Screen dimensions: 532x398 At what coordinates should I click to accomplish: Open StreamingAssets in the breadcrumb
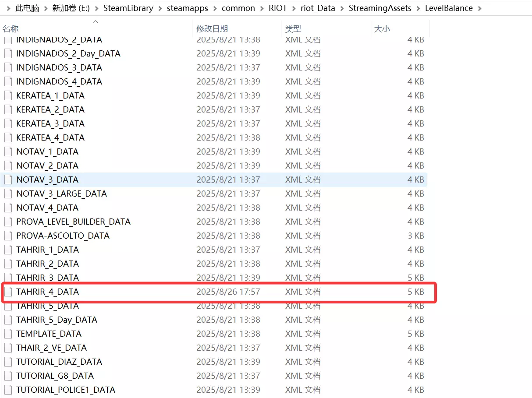tap(380, 8)
